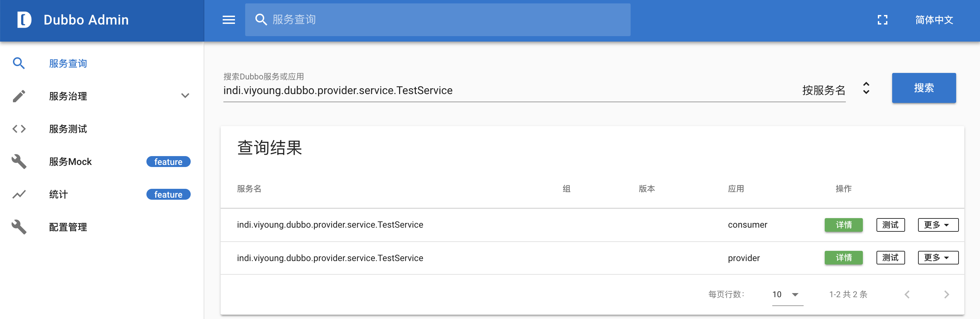This screenshot has width=980, height=319.
Task: Click the 统计 trend line icon
Action: pos(19,194)
